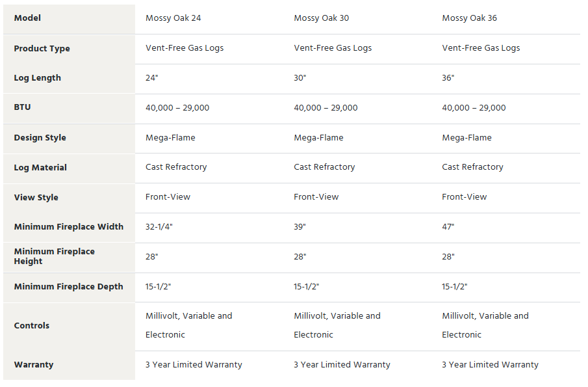
Task: Click the Mossy Oak 36 model name
Action: [469, 18]
